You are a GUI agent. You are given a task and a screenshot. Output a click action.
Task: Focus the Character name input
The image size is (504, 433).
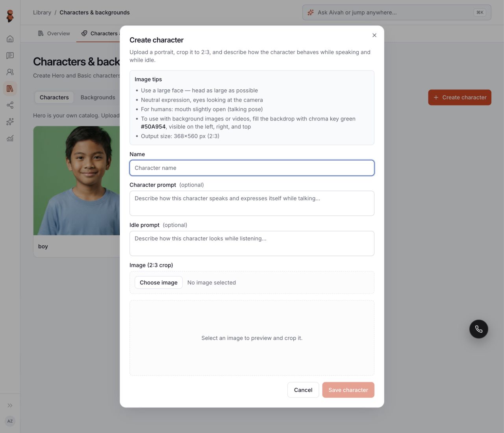click(252, 168)
